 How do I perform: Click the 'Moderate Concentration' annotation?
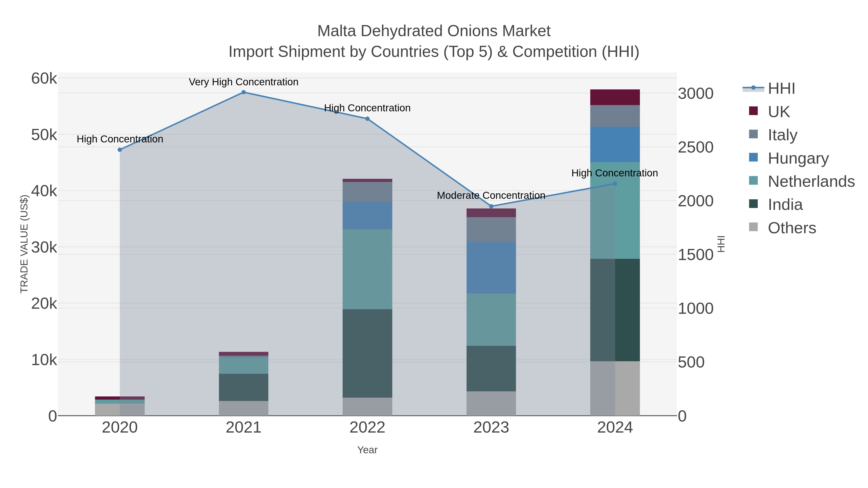(491, 195)
